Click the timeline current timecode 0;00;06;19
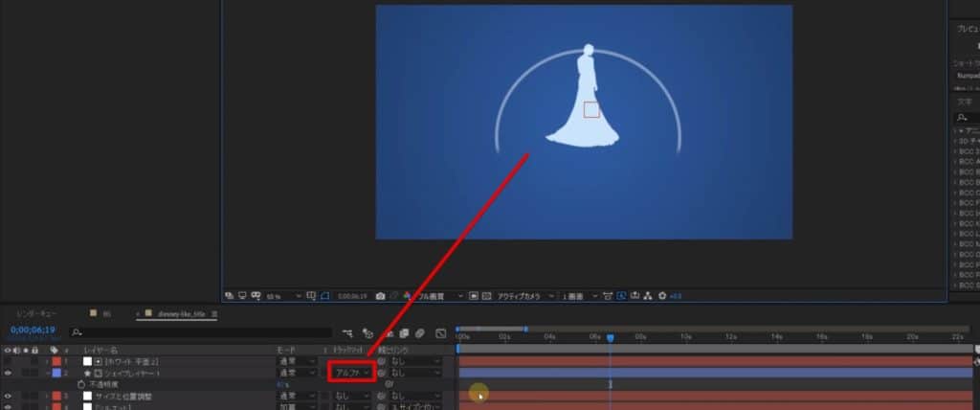The height and width of the screenshot is (410, 980). 33,330
